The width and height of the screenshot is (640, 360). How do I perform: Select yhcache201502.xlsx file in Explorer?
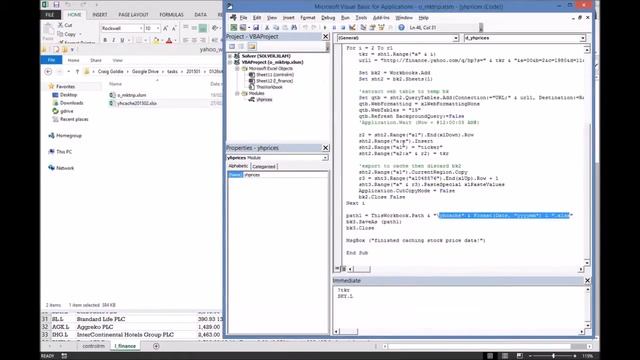tap(137, 103)
